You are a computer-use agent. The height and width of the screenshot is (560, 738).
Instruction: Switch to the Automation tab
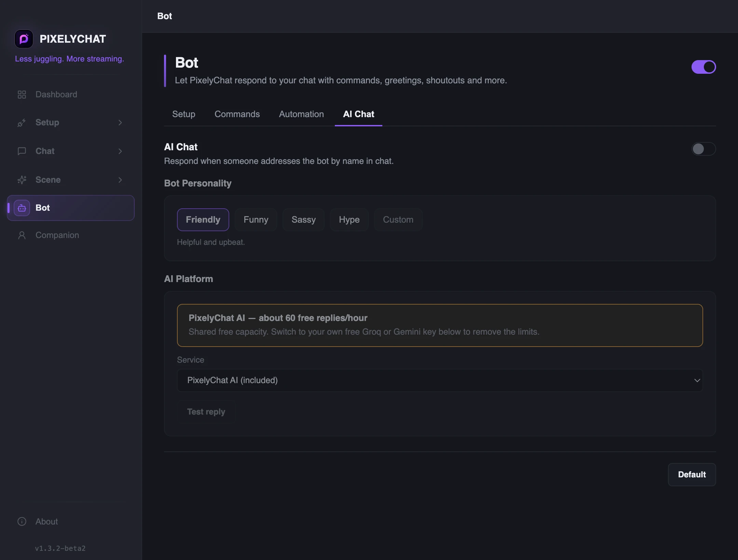tap(301, 114)
